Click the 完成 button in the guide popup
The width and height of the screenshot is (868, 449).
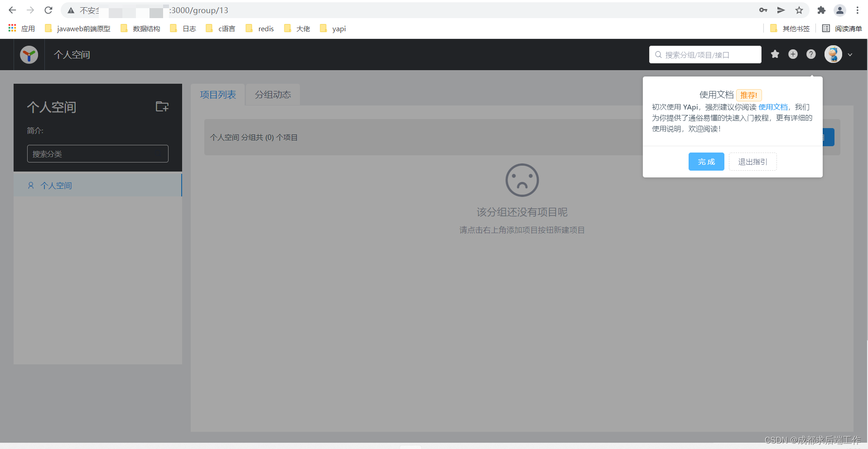coord(706,162)
